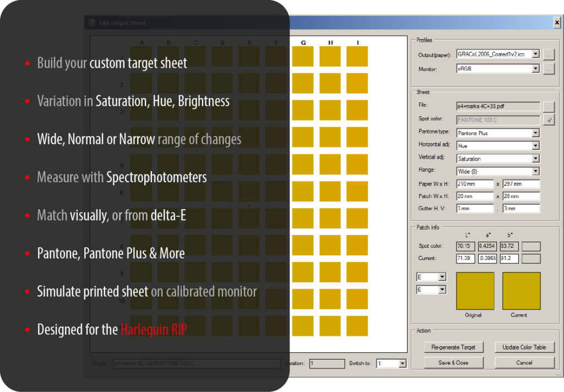Click the horizontal Gutter field
This screenshot has width=564, height=392.
[x=475, y=208]
